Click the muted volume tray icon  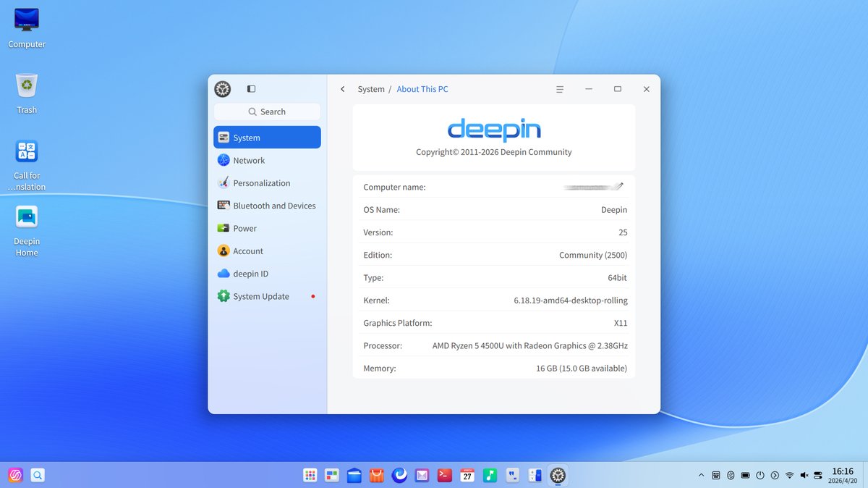point(804,475)
